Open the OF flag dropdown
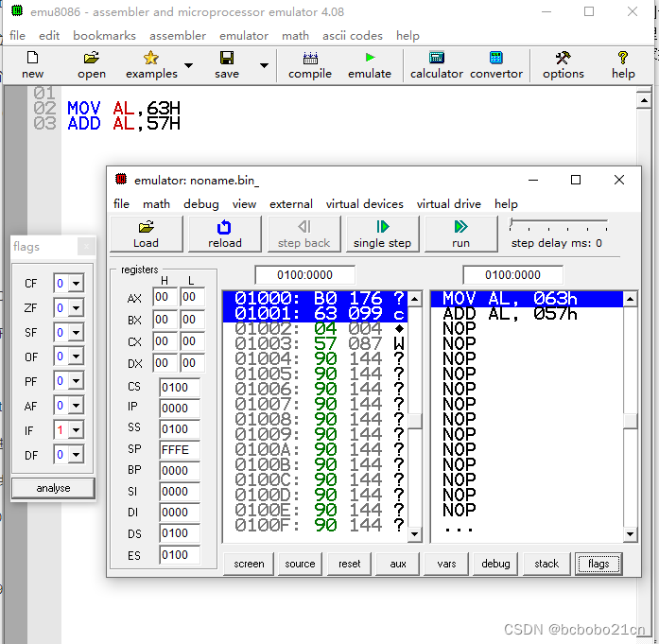The height and width of the screenshot is (644, 659). (76, 357)
